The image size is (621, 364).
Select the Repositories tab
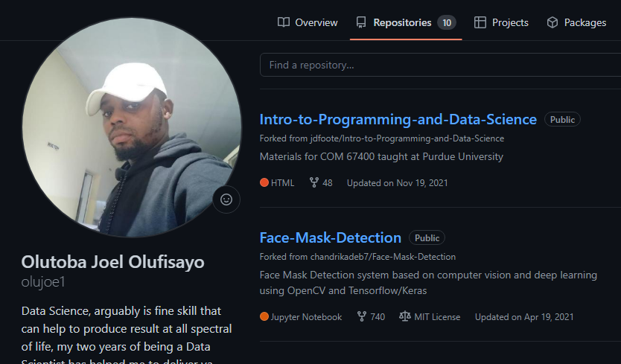pyautogui.click(x=402, y=22)
